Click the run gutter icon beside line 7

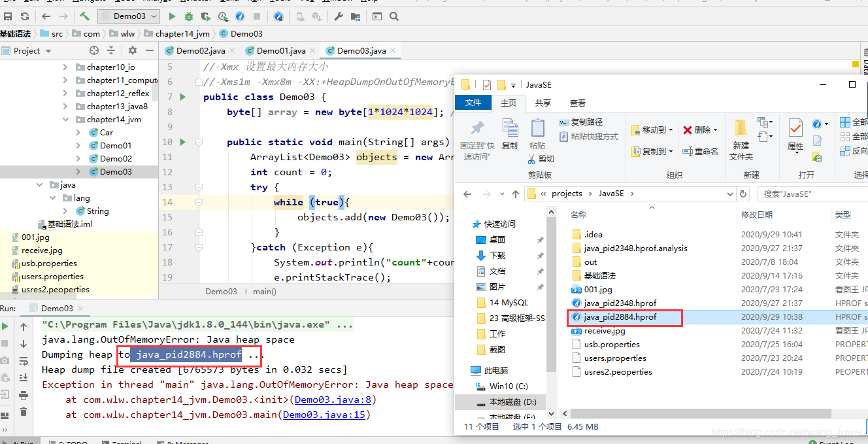tap(182, 97)
